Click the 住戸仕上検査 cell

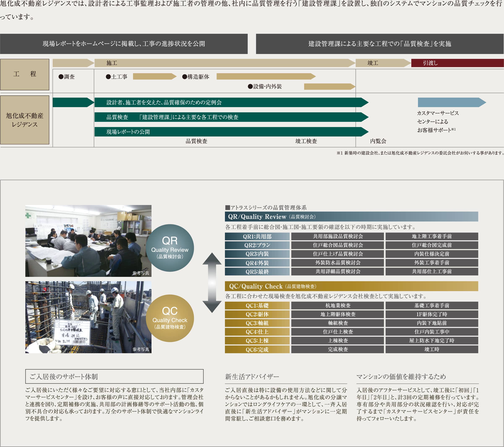338,332
